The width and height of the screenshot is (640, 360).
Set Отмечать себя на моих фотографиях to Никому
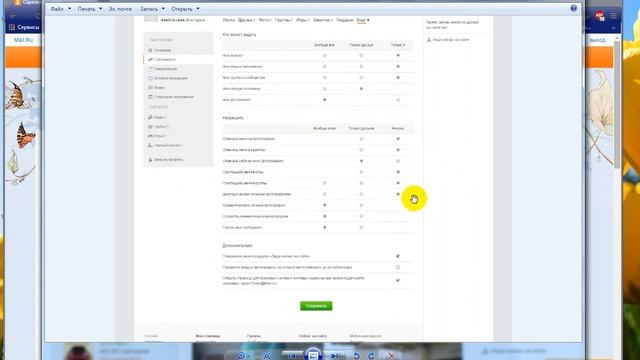point(398,161)
